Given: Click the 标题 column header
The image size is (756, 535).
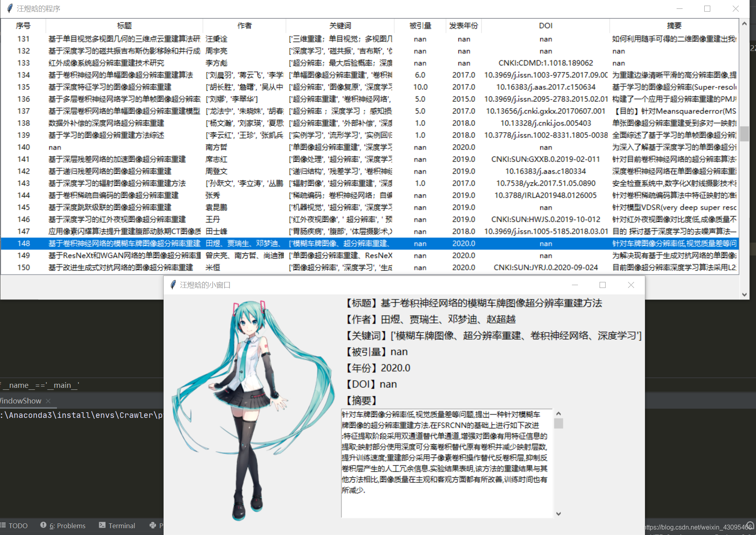Looking at the screenshot, I should [x=124, y=26].
